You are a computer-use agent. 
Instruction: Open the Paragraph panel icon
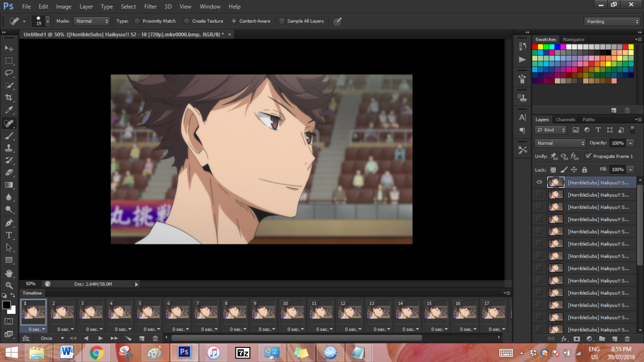[522, 131]
